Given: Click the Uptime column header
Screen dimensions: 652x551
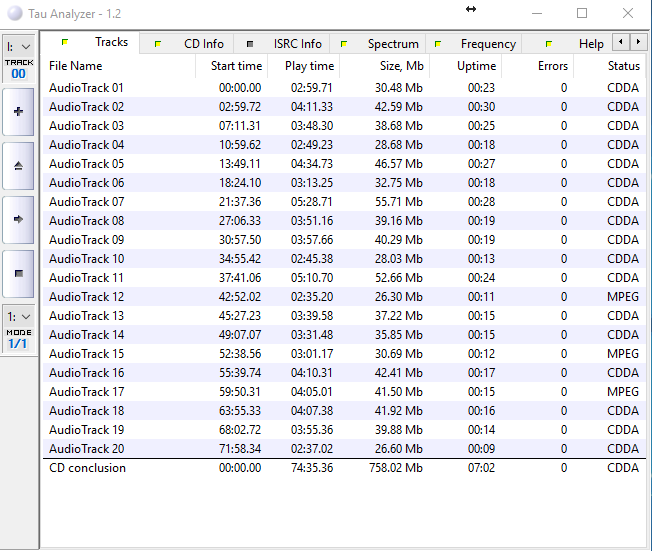Looking at the screenshot, I should pyautogui.click(x=466, y=66).
